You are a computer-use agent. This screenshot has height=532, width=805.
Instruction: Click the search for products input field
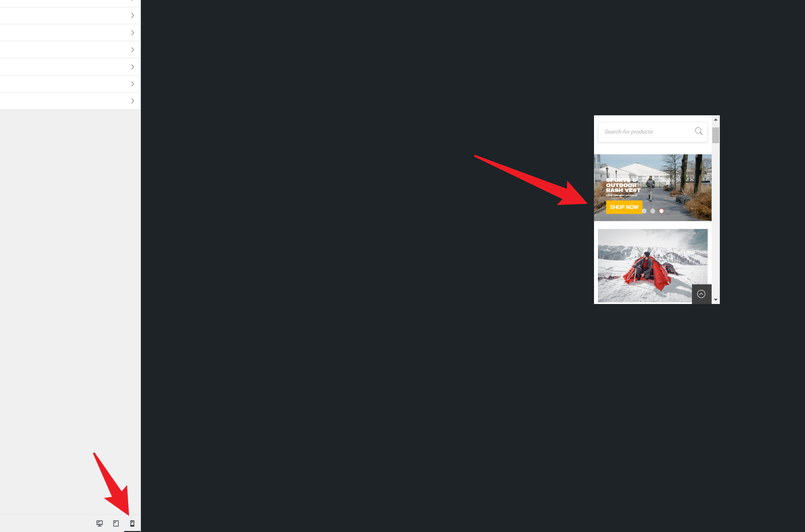click(647, 132)
